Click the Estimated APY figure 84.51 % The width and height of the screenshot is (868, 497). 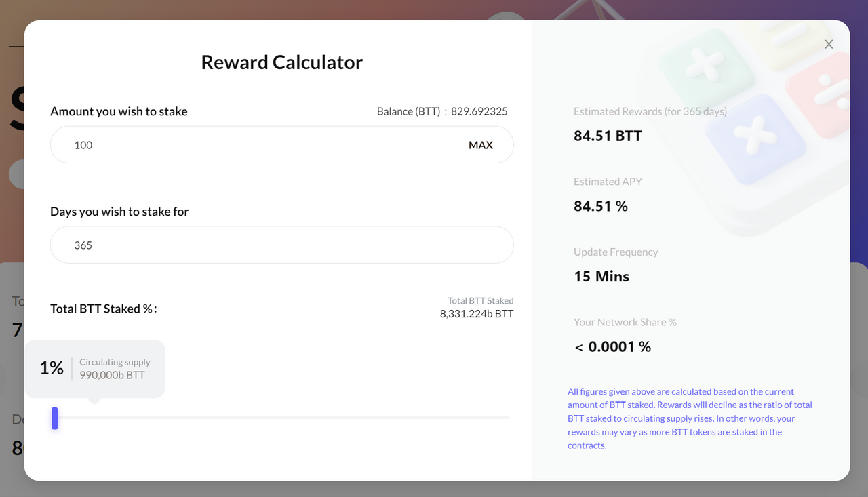[x=601, y=205]
